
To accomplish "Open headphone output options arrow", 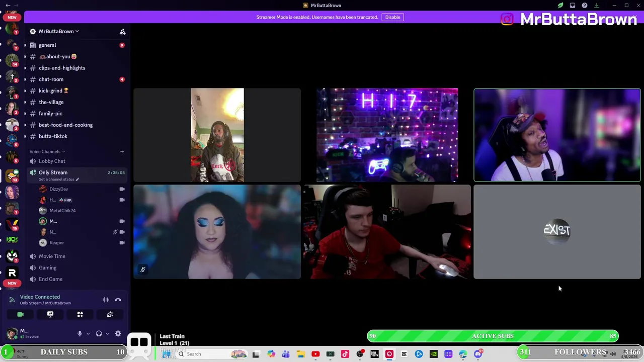I will pyautogui.click(x=107, y=333).
